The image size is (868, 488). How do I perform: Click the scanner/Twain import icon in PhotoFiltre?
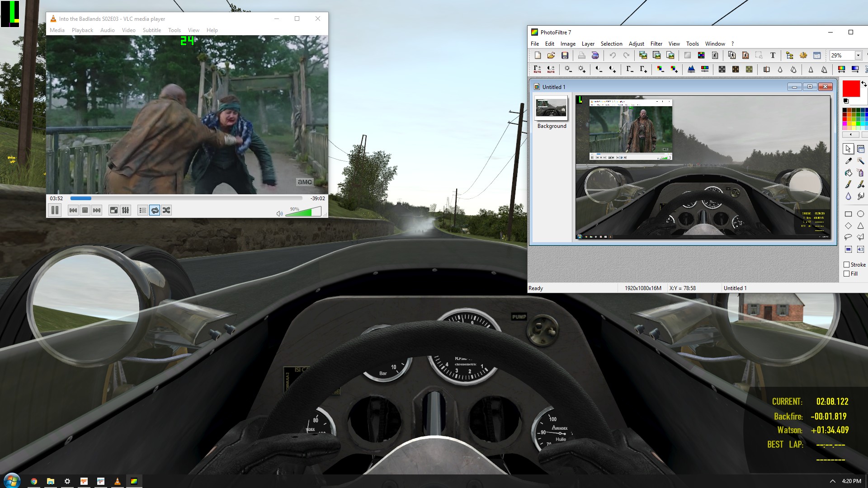[595, 55]
